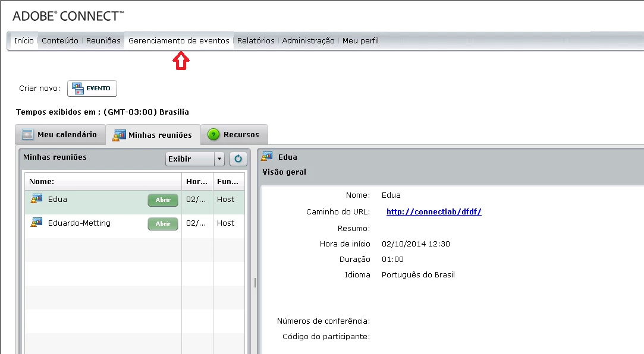The height and width of the screenshot is (354, 644).
Task: Select Gerenciamento de eventos menu
Action: [178, 40]
